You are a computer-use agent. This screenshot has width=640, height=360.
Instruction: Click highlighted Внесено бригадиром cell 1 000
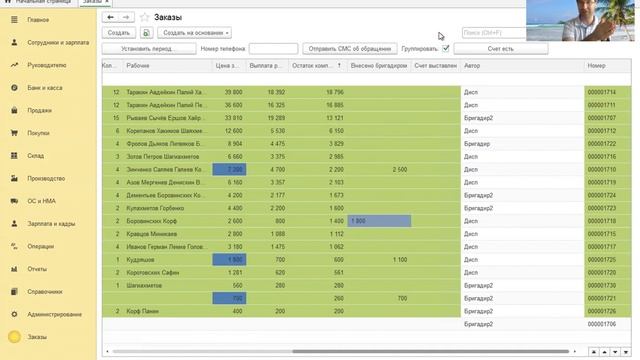[379, 221]
